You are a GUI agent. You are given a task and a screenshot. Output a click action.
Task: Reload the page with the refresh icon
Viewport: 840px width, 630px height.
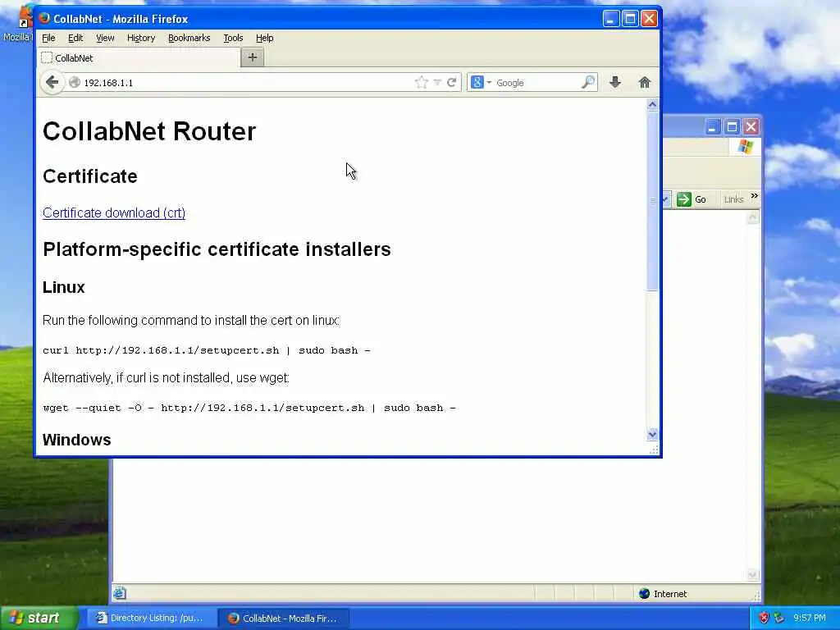[x=452, y=83]
